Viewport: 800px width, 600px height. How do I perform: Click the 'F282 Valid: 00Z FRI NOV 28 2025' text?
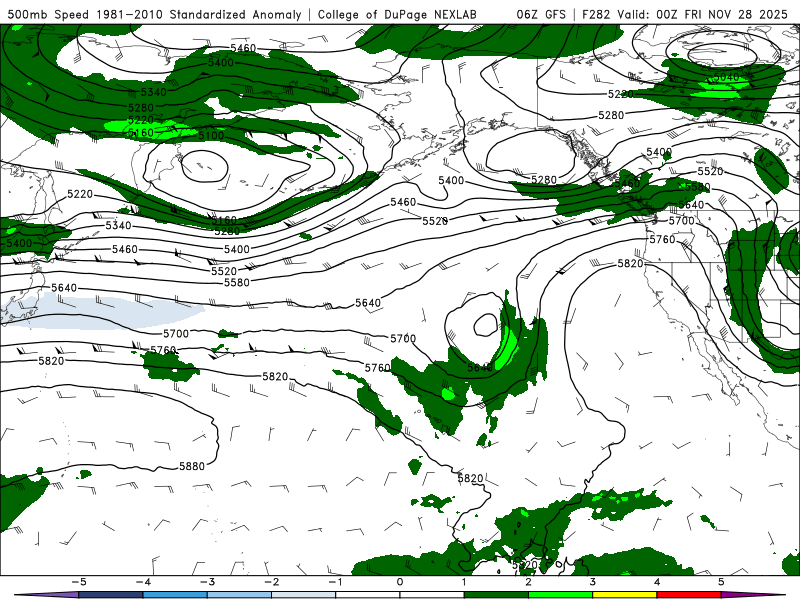pyautogui.click(x=685, y=14)
